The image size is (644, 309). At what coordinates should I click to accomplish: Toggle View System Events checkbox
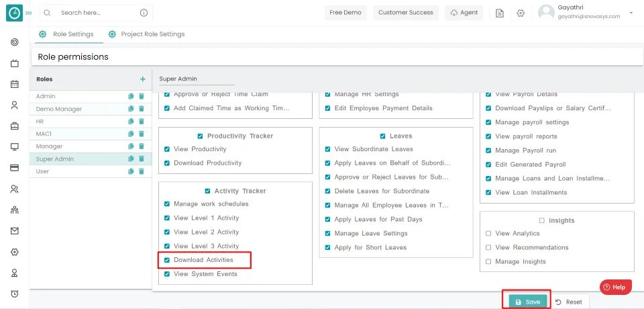click(x=167, y=274)
